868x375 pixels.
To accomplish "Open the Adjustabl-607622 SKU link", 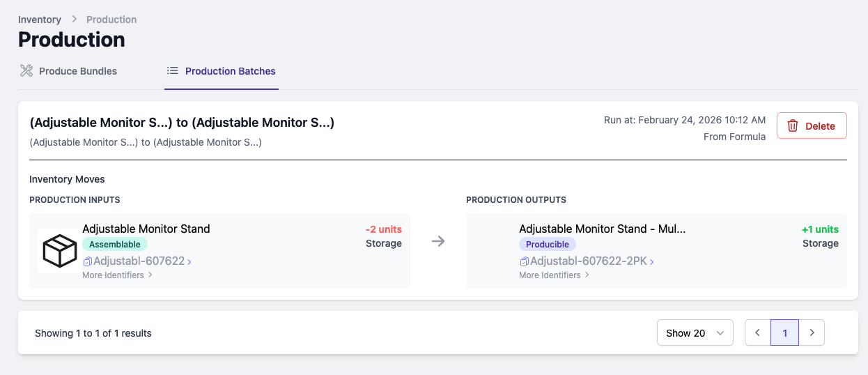I will coord(139,261).
